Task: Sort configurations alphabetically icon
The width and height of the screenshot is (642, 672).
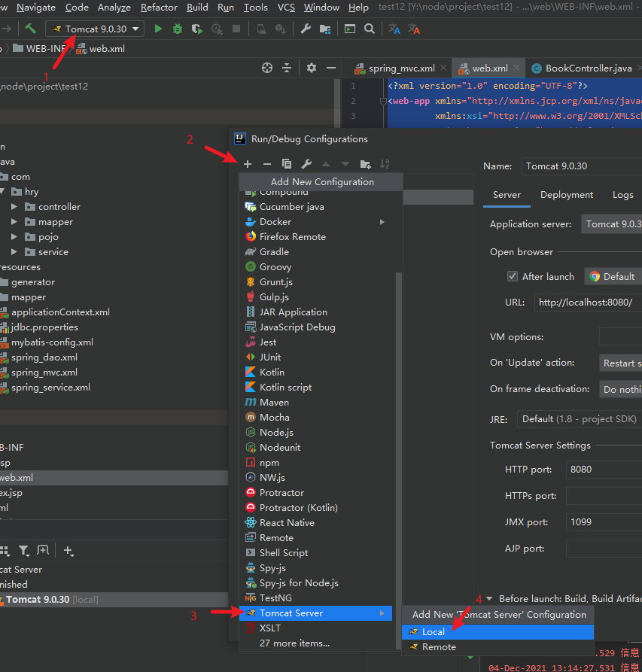Action: pos(385,164)
